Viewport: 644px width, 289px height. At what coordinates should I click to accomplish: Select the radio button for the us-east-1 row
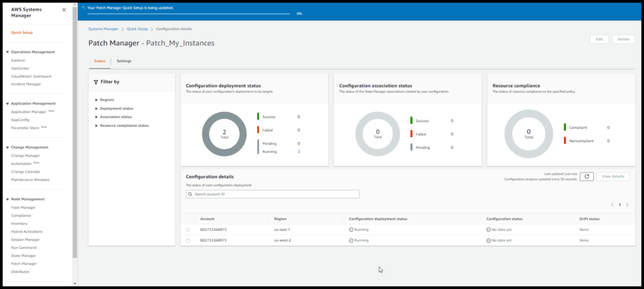pos(188,230)
